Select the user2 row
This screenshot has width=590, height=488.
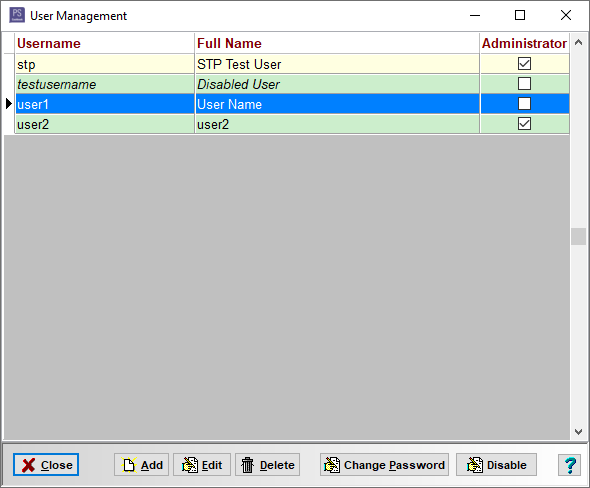292,124
